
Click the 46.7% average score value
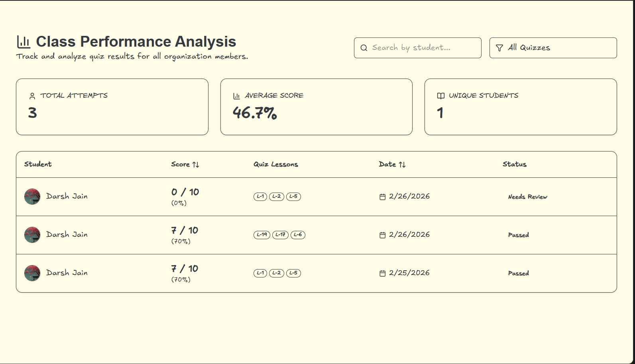pyautogui.click(x=255, y=114)
